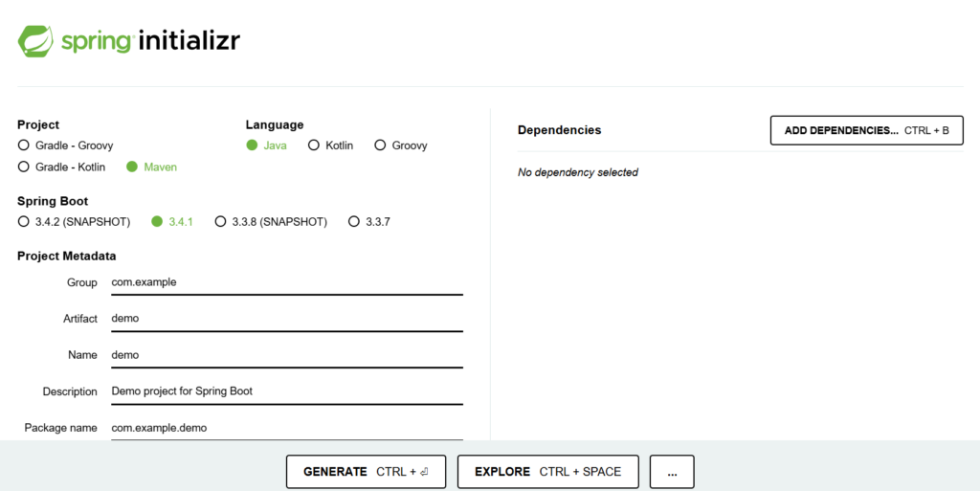
Task: Click the Project Metadata heading
Action: pos(67,257)
